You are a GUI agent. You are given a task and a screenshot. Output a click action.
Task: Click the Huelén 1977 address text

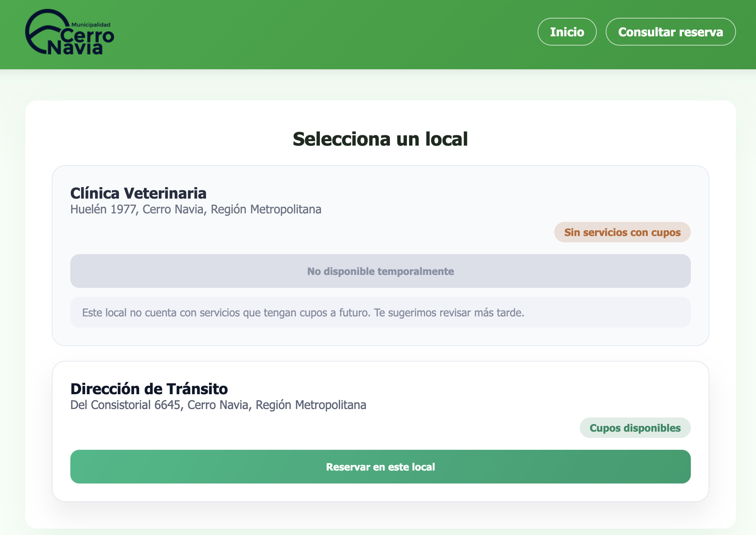click(x=196, y=209)
